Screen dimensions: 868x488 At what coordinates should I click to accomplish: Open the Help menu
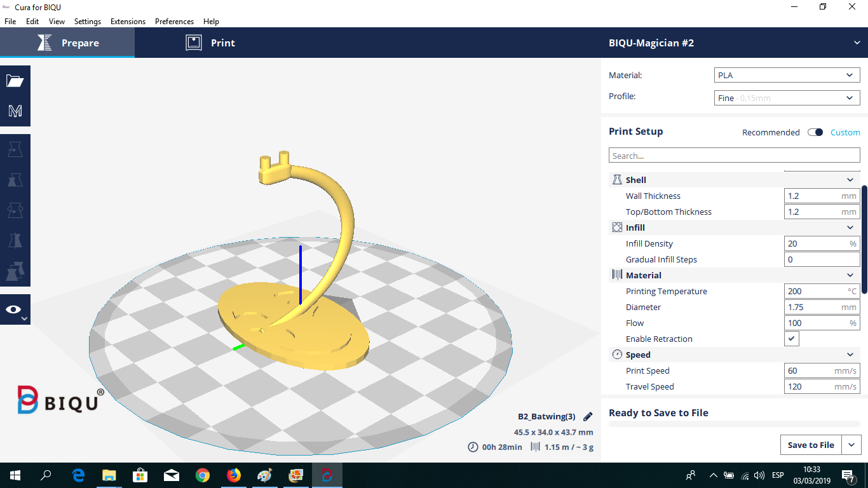[211, 21]
